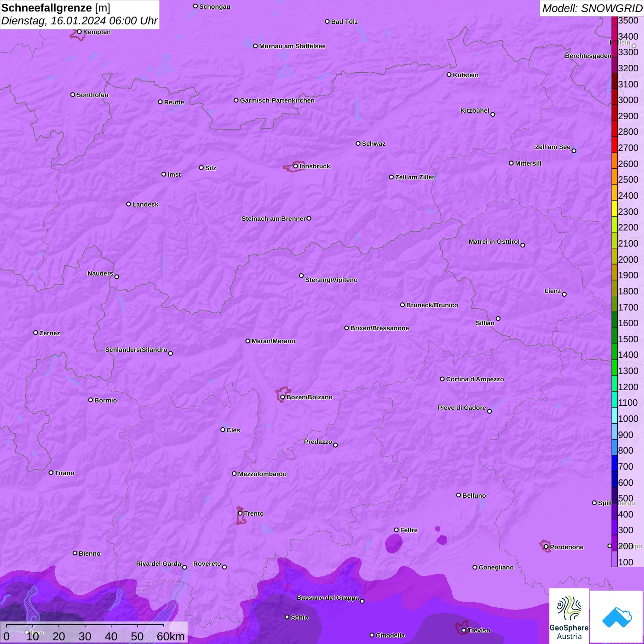Select the Murnau am Staffelsee label
The image size is (644, 644).
tap(292, 46)
